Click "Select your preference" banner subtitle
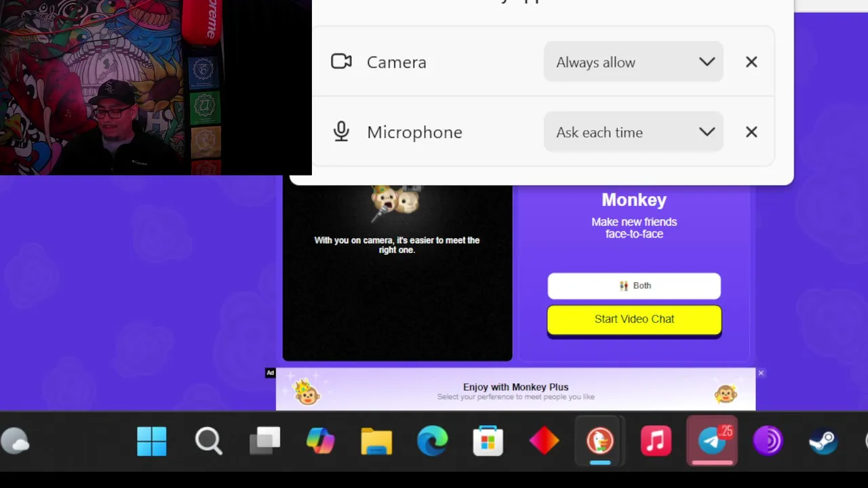Image resolution: width=868 pixels, height=488 pixels. [515, 397]
